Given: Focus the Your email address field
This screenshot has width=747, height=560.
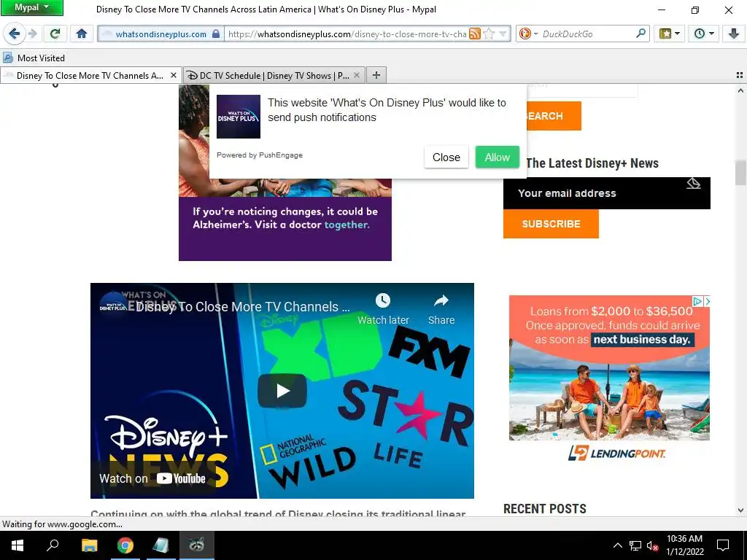Looking at the screenshot, I should [x=606, y=193].
